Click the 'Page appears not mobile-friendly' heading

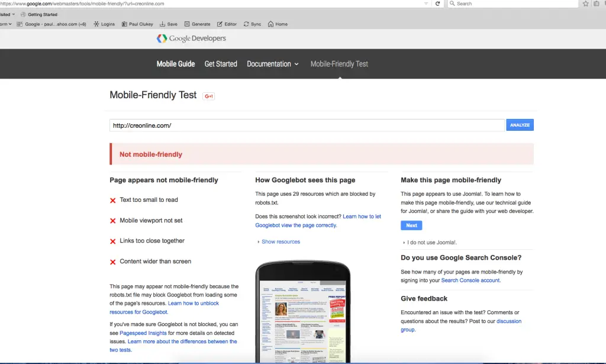[164, 180]
